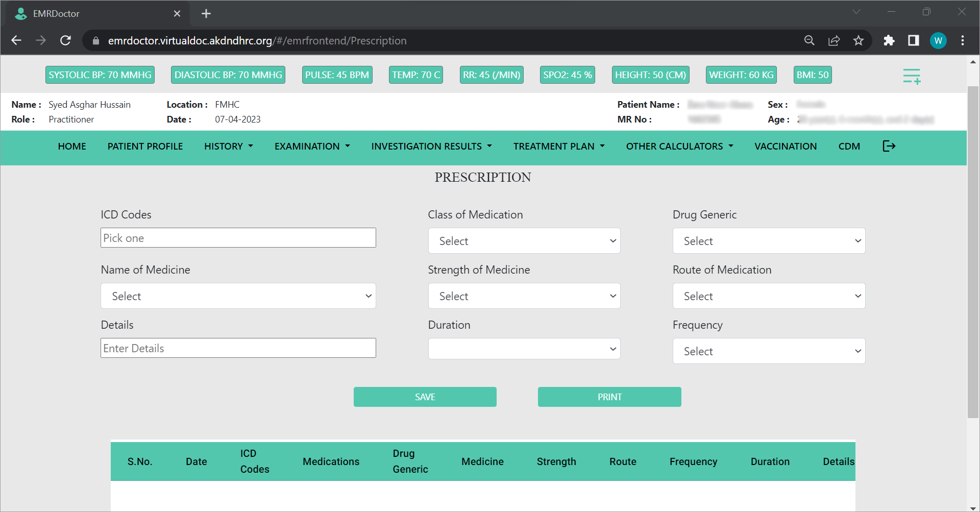Click the PRINT button
This screenshot has width=980, height=512.
[x=609, y=397]
